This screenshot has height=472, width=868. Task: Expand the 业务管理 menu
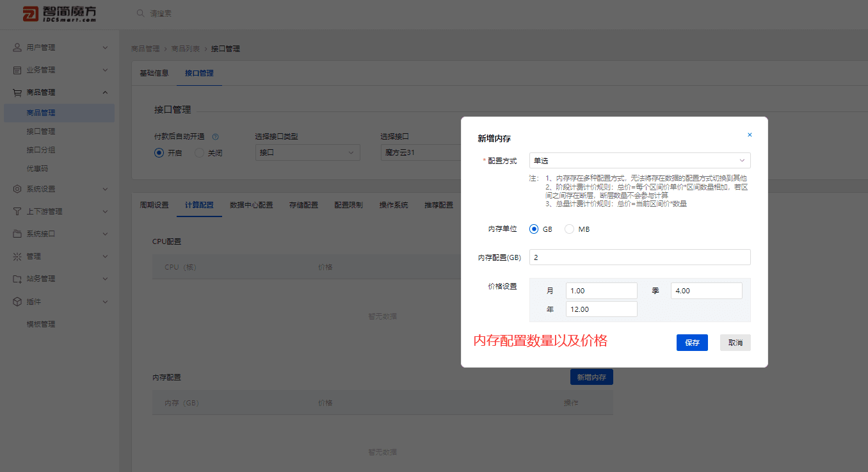tap(105, 70)
